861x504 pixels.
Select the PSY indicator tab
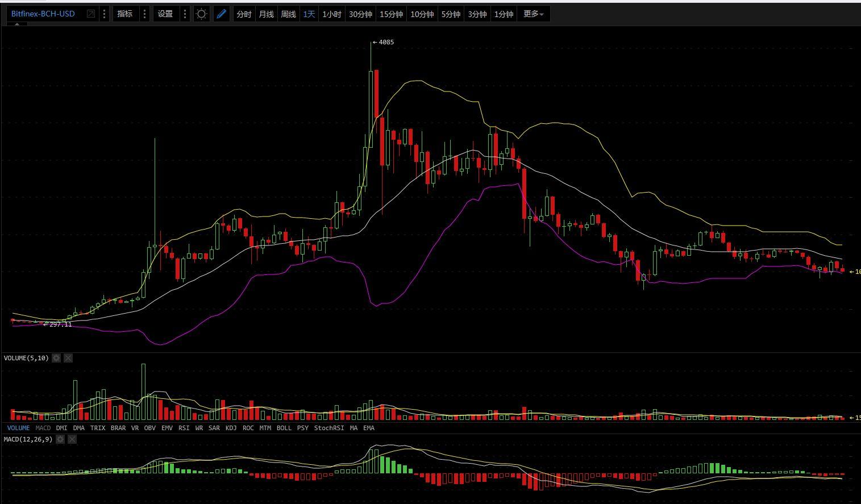tap(303, 428)
